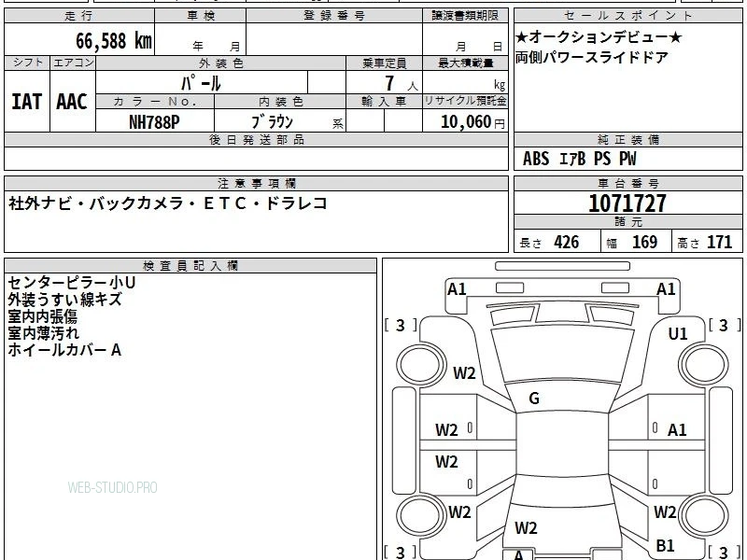
Task: Click the G mark on the windshield
Action: click(x=534, y=399)
